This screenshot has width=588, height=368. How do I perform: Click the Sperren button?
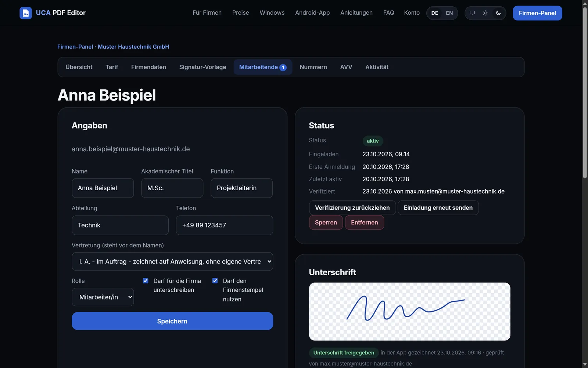(x=326, y=223)
